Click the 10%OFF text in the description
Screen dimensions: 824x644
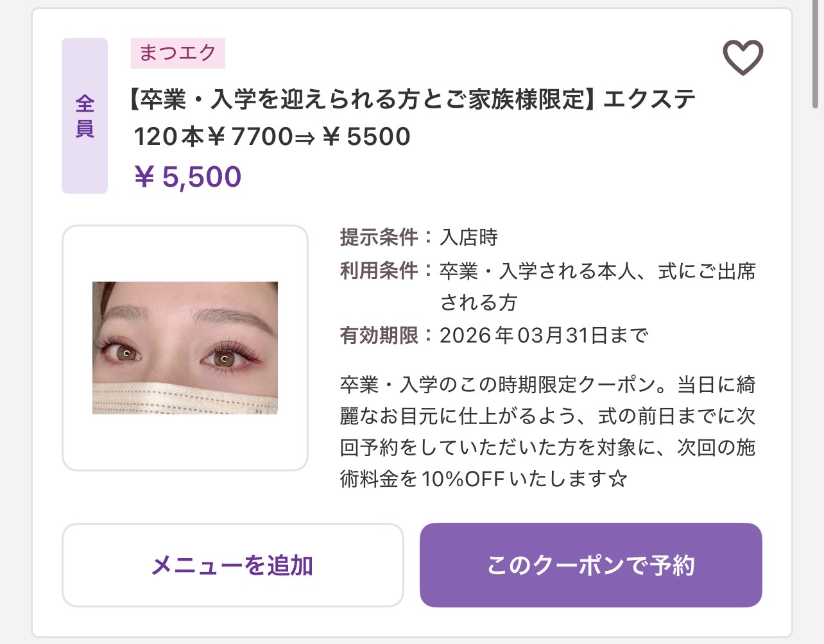coord(463,479)
